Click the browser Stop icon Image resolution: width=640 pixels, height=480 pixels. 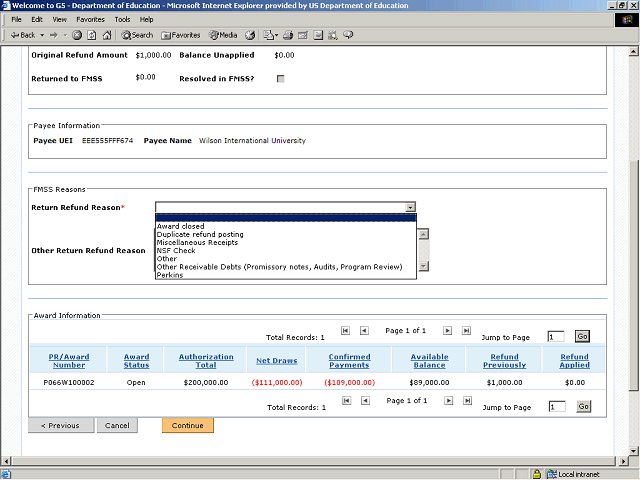pos(77,35)
